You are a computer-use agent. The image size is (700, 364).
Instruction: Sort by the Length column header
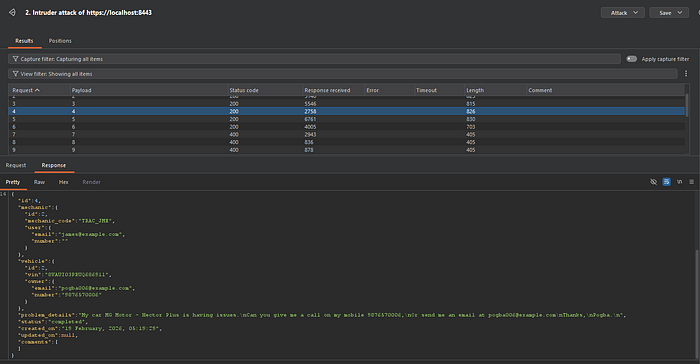point(495,90)
